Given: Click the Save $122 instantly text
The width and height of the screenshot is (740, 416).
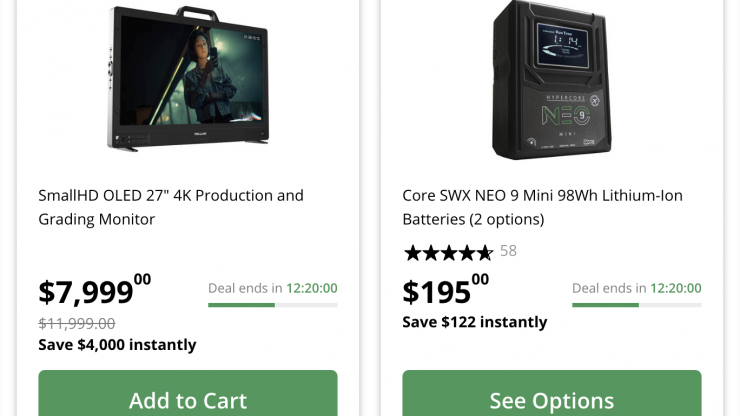Looking at the screenshot, I should tap(474, 322).
